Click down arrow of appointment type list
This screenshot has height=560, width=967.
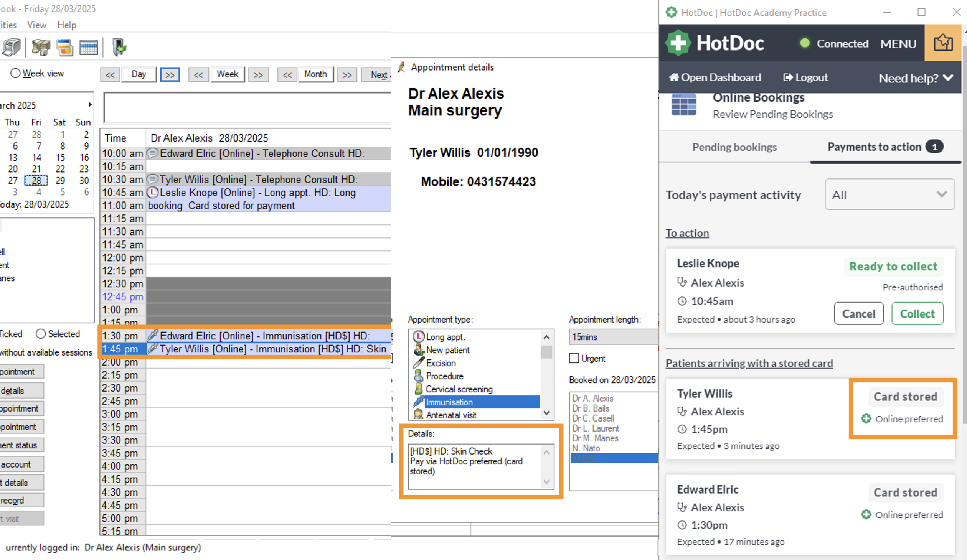(x=546, y=413)
